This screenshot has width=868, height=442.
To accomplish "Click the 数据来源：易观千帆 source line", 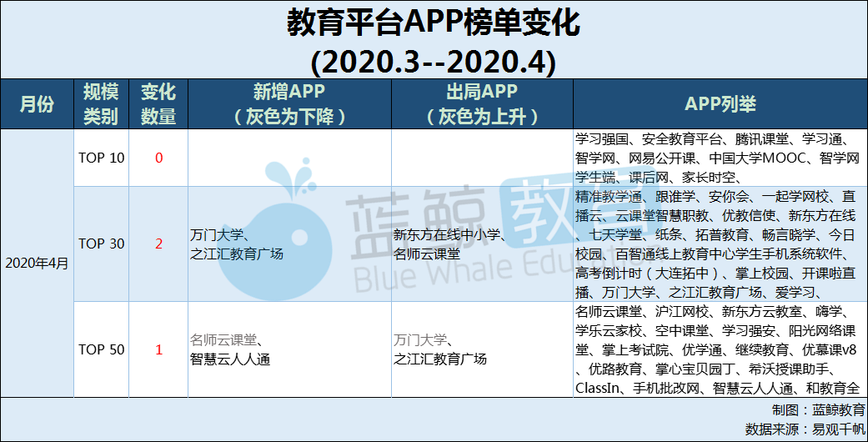I will coord(805,429).
